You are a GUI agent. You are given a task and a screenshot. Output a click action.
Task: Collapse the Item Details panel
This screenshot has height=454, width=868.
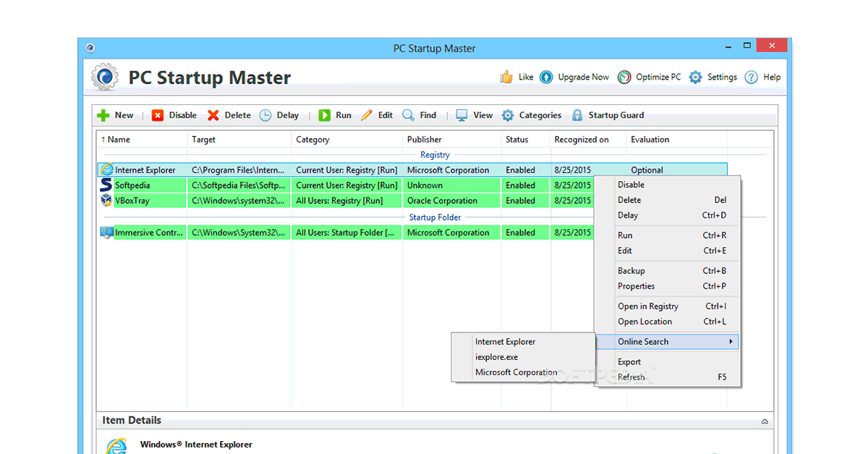765,421
